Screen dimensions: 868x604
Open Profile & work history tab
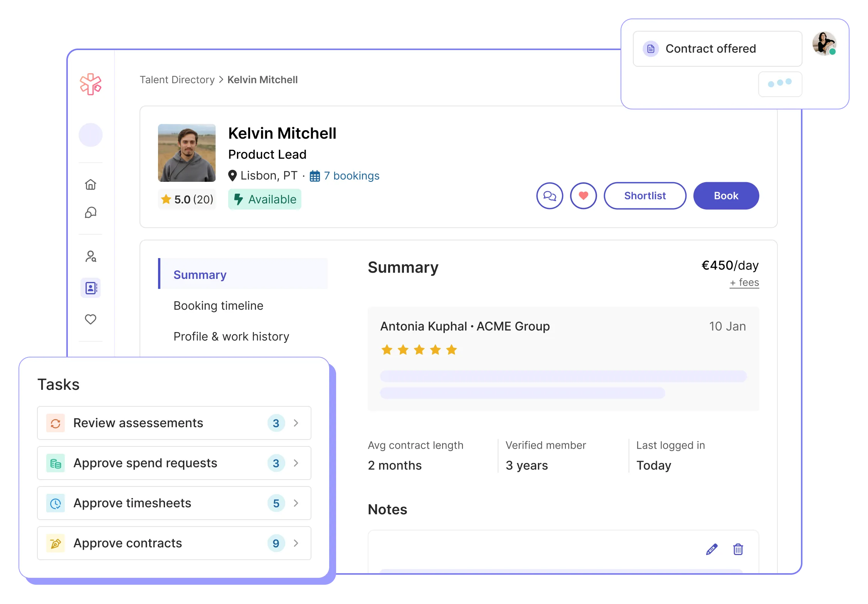click(231, 336)
